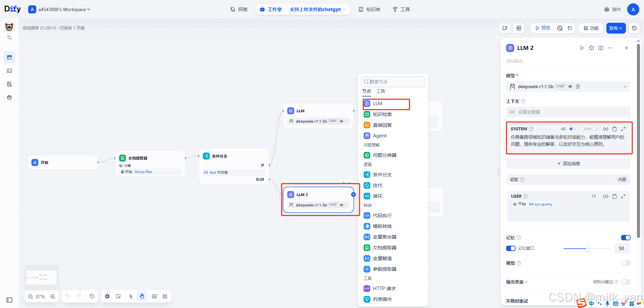Export canvas as image
Viewport: 644px width, 308px height.
coord(154,296)
